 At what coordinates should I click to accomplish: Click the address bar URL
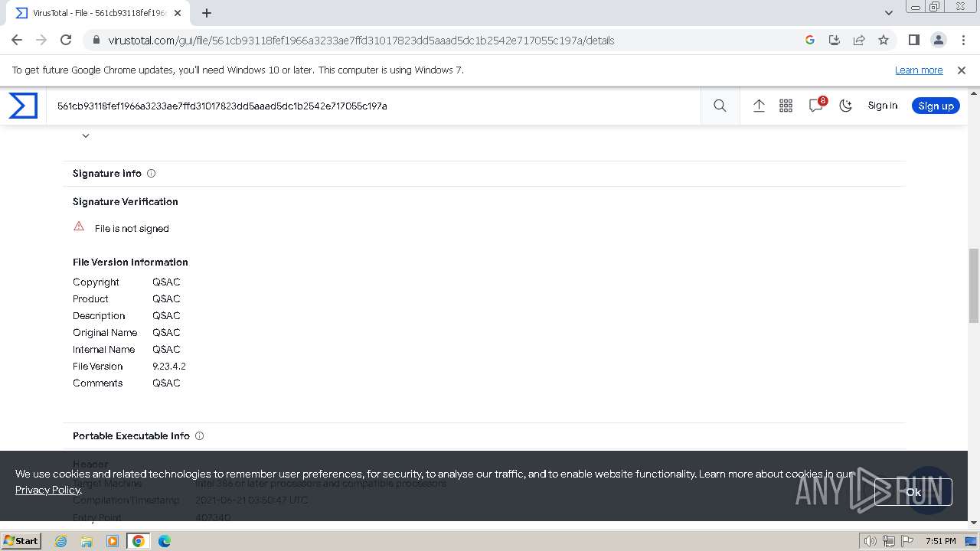coord(361,40)
